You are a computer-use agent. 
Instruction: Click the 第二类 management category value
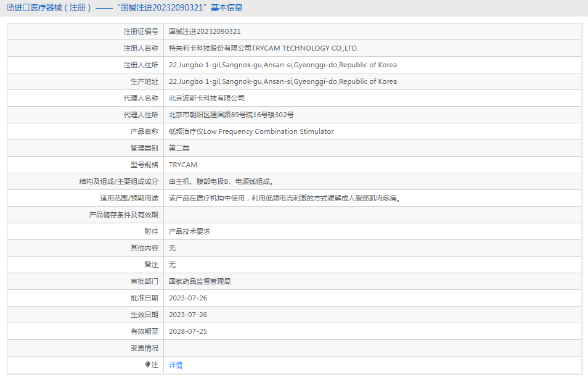(179, 148)
